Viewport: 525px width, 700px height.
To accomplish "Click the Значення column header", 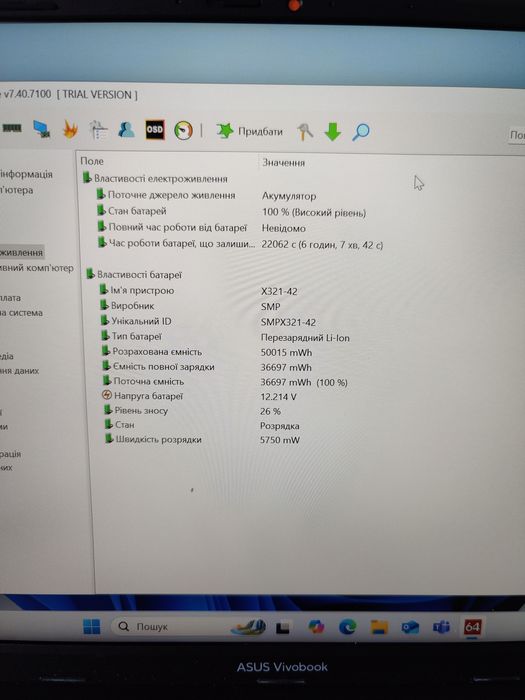I will (283, 162).
